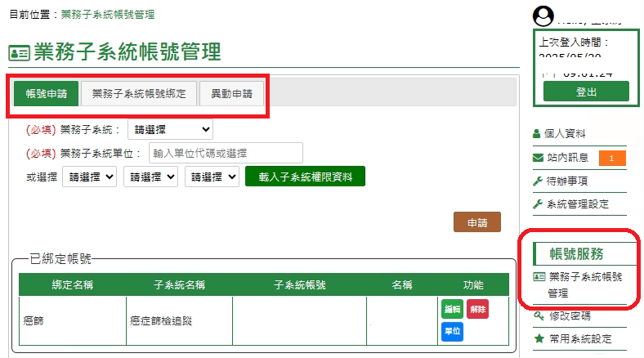Switch to 異動申請 tab
The width and height of the screenshot is (644, 358).
[231, 93]
